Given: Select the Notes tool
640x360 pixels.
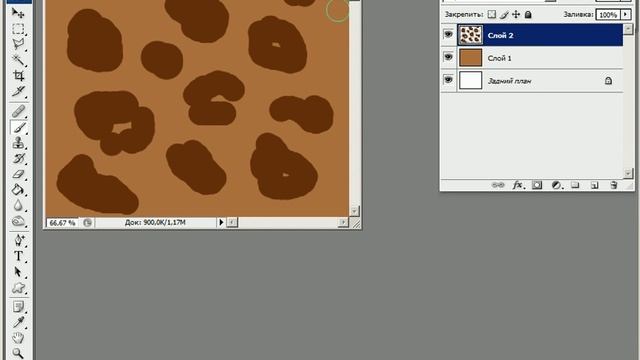Looking at the screenshot, I should pos(18,306).
